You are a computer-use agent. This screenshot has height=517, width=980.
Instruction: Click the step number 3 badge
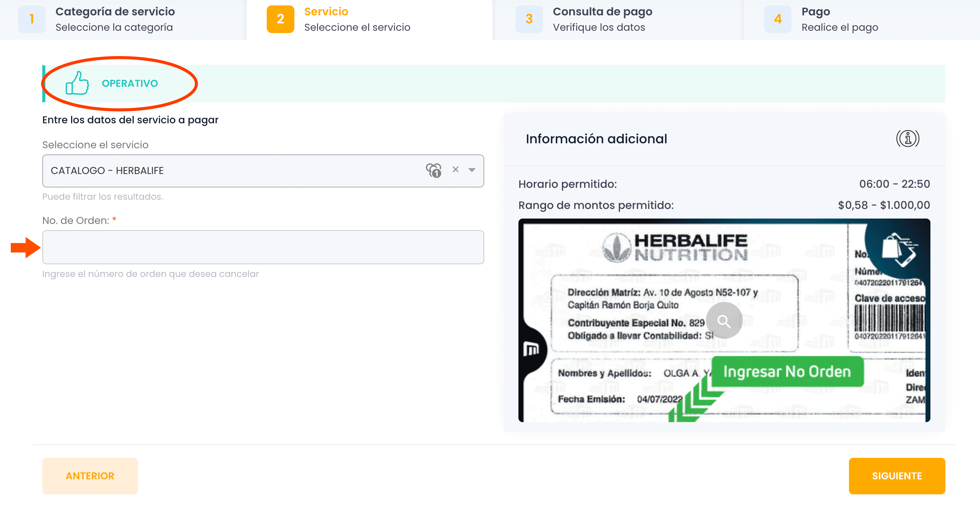(x=529, y=19)
